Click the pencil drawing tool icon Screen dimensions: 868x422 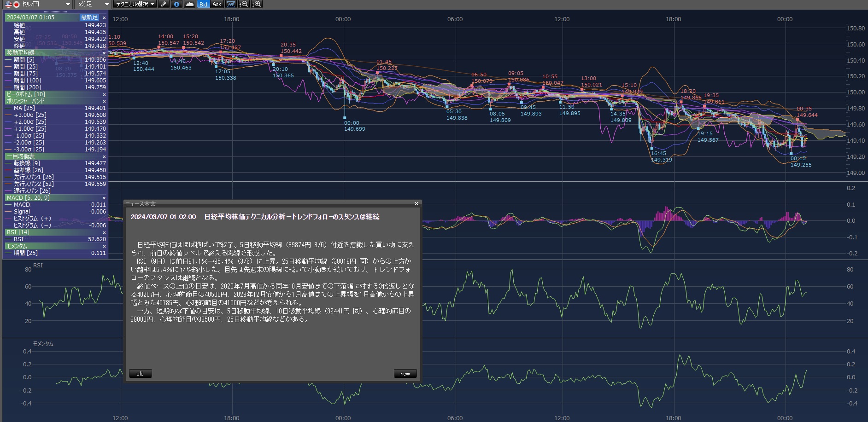(164, 4)
